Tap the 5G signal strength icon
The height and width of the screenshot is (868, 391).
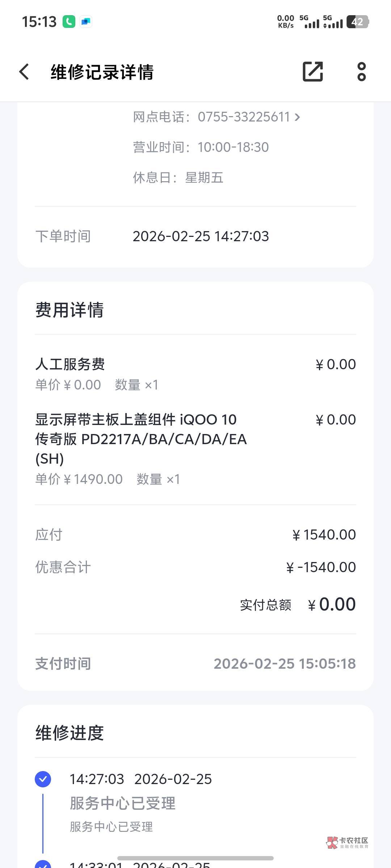click(x=311, y=22)
